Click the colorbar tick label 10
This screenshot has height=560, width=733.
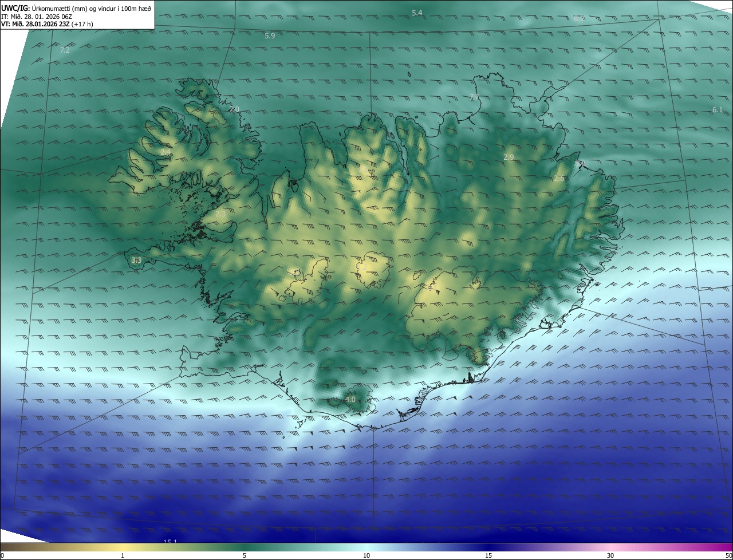(x=366, y=556)
